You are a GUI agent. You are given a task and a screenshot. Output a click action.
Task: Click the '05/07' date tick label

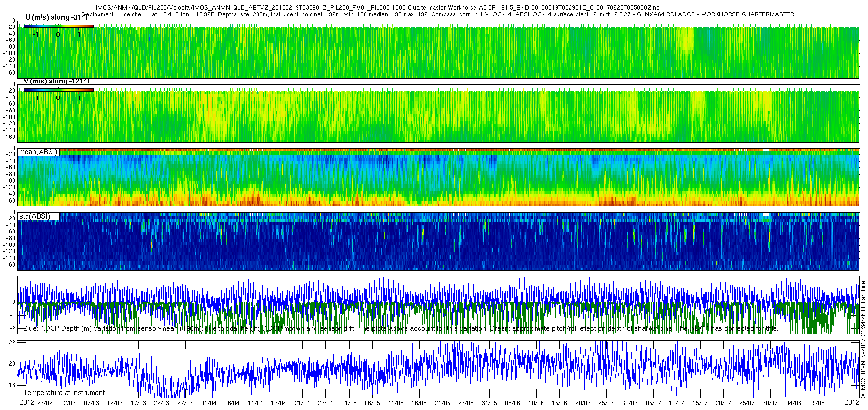pos(653,403)
